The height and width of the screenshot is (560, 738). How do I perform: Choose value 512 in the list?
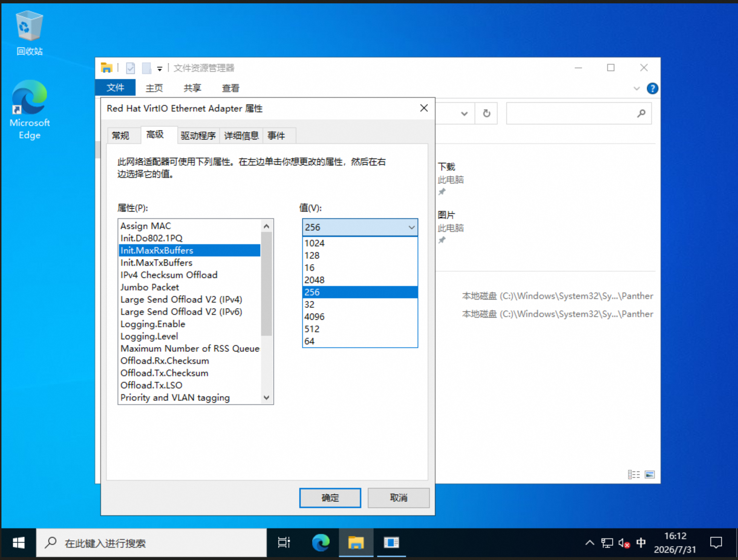point(360,329)
